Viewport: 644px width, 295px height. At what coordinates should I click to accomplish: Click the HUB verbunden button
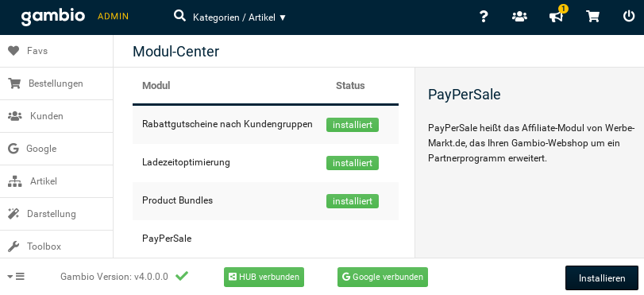point(264,277)
